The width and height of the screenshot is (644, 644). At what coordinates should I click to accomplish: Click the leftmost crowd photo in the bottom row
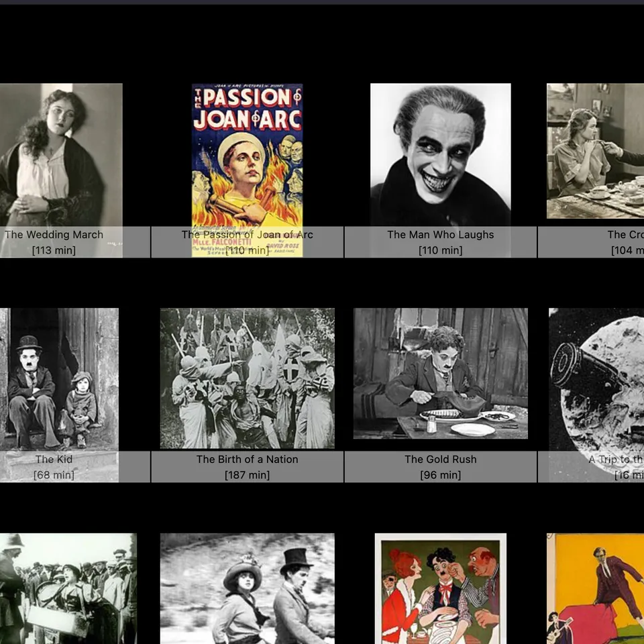click(67, 587)
